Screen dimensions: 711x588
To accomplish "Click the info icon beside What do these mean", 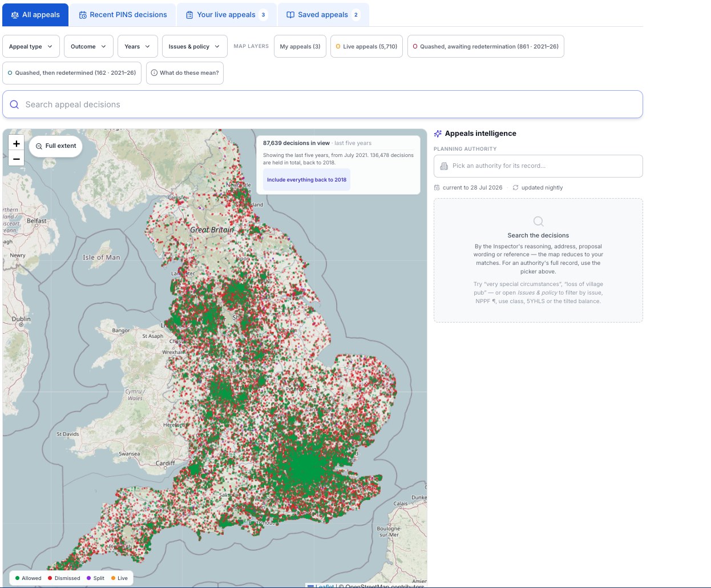I will tap(154, 73).
